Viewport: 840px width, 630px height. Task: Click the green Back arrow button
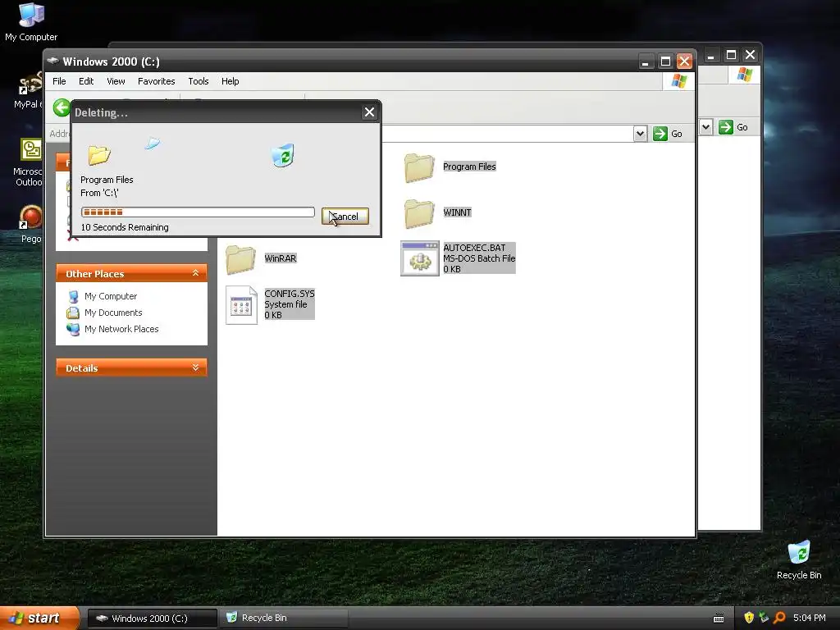coord(62,107)
